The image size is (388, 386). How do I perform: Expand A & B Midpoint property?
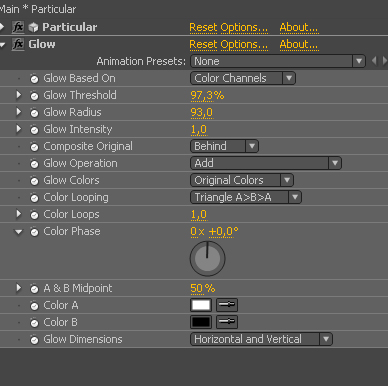tap(19, 288)
